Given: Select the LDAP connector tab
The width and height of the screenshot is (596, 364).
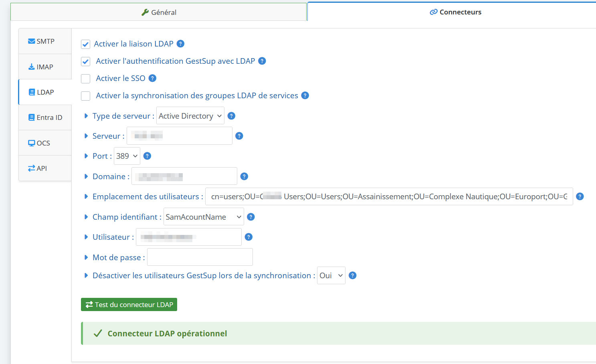Looking at the screenshot, I should coord(45,92).
